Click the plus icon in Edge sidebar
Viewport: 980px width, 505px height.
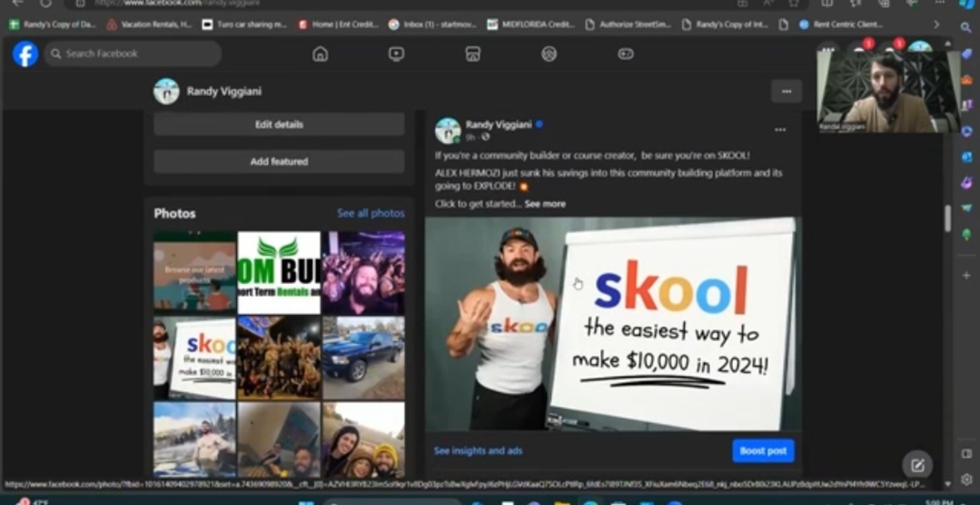(967, 275)
